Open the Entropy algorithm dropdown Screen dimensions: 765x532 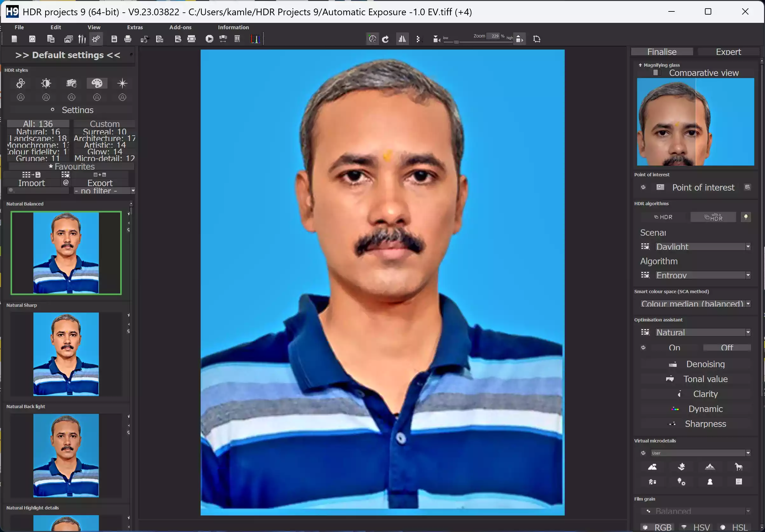pyautogui.click(x=703, y=275)
